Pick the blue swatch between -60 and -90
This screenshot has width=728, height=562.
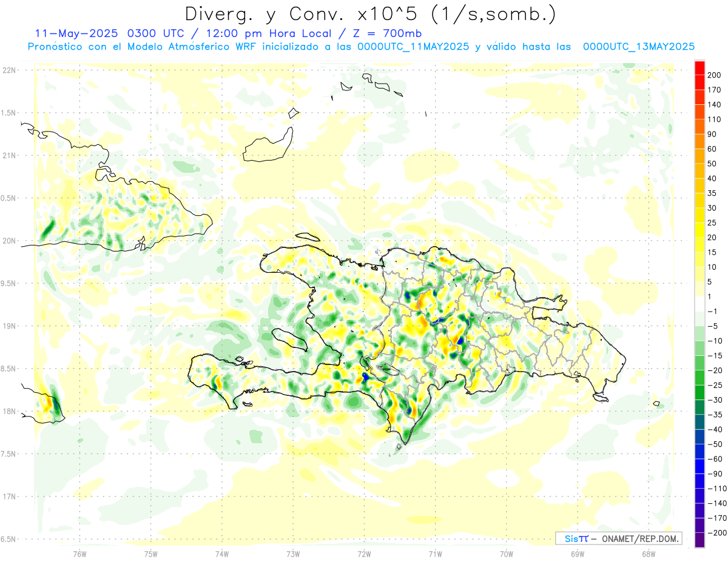click(x=699, y=467)
